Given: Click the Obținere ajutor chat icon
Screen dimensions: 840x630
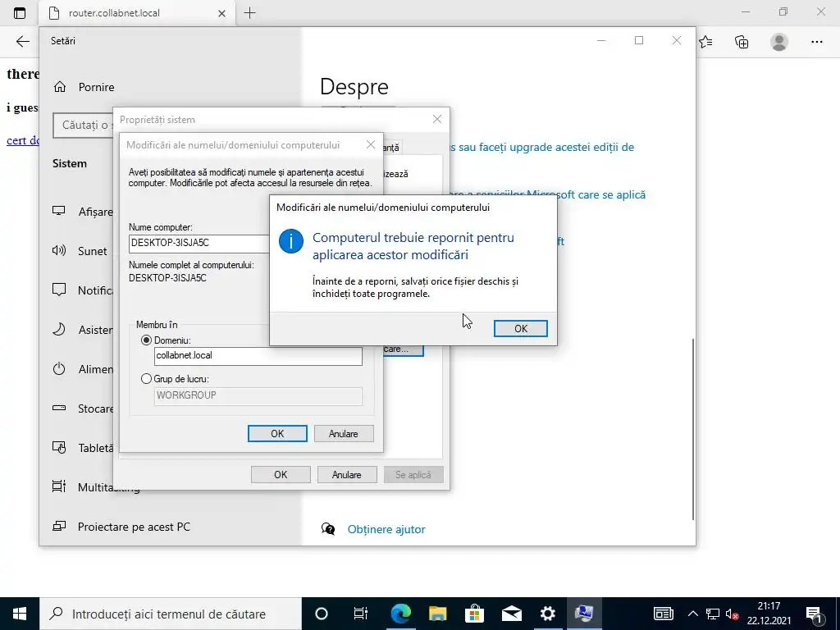Looking at the screenshot, I should (x=328, y=529).
